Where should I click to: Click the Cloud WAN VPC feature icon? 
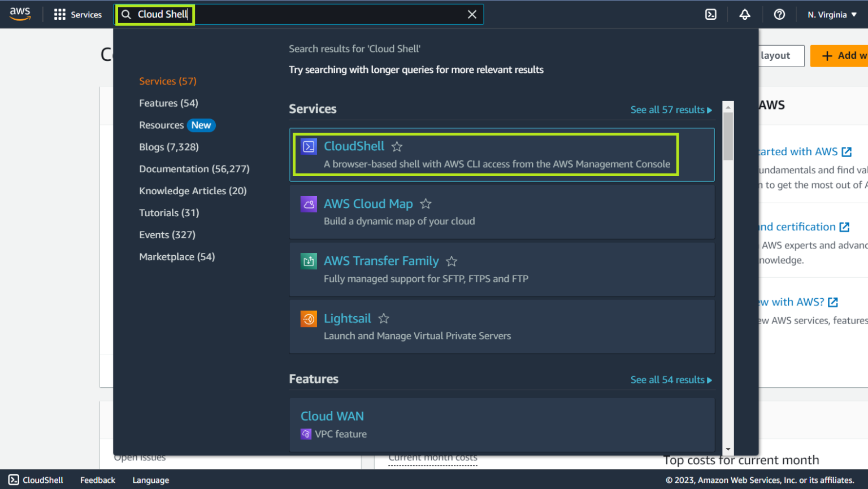306,434
